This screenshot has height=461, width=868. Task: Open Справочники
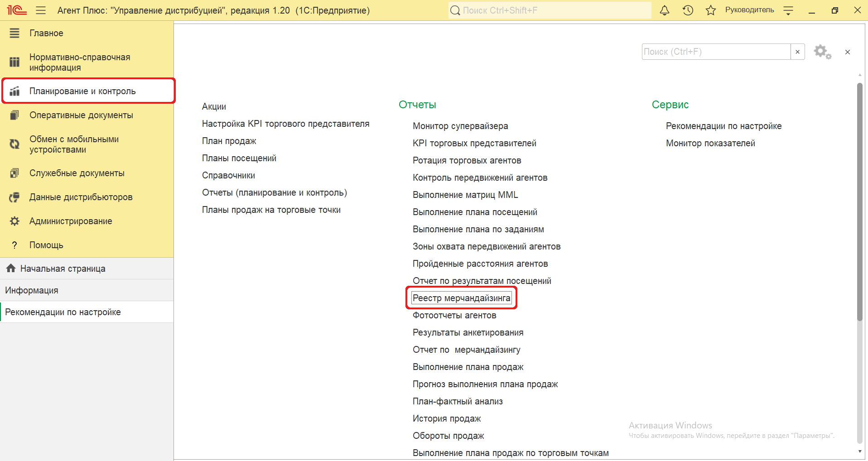click(228, 175)
